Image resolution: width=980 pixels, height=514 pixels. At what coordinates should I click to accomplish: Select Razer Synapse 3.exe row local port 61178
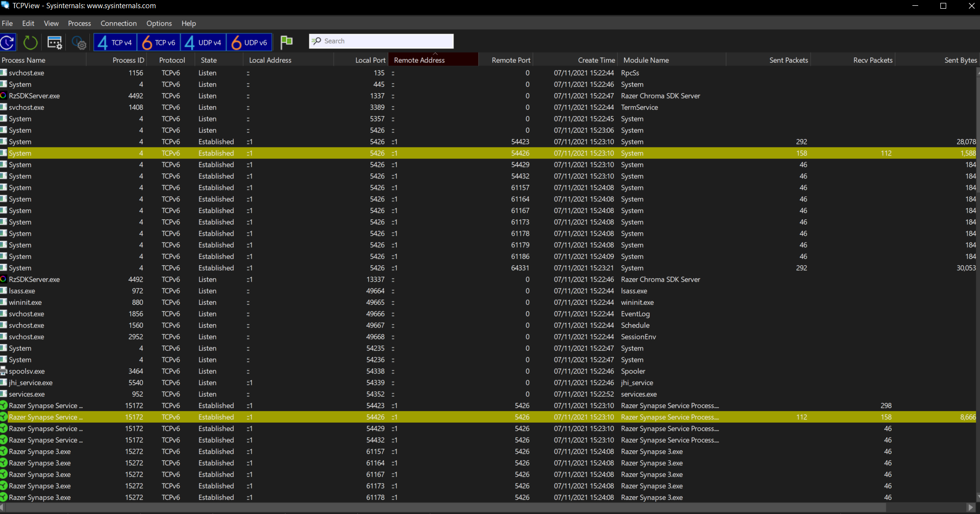click(488, 498)
